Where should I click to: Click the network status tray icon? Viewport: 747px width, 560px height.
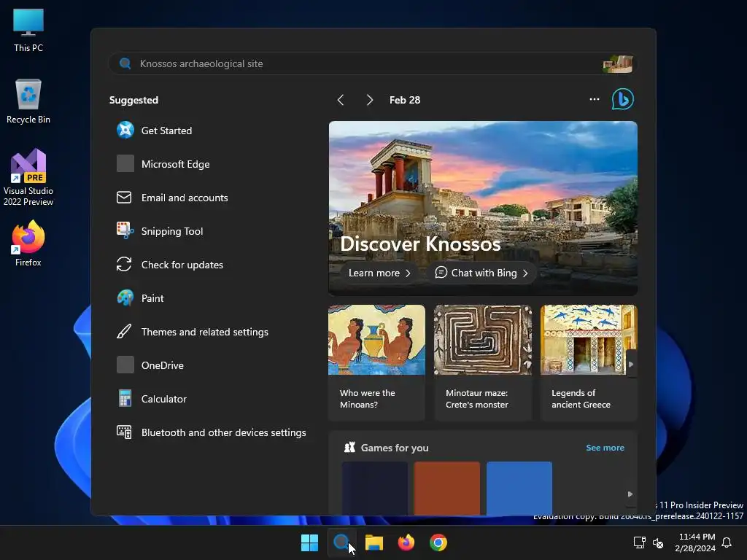click(x=639, y=542)
